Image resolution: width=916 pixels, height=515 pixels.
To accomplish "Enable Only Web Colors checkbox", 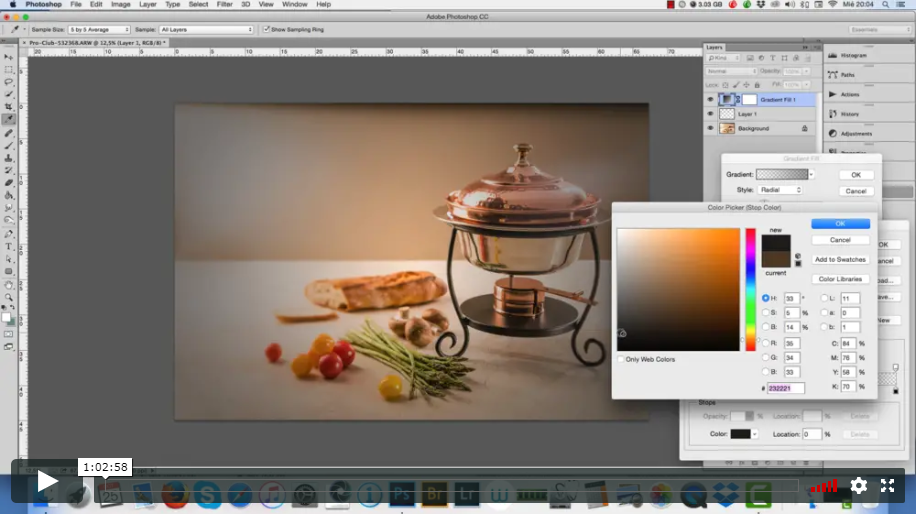I will [621, 359].
